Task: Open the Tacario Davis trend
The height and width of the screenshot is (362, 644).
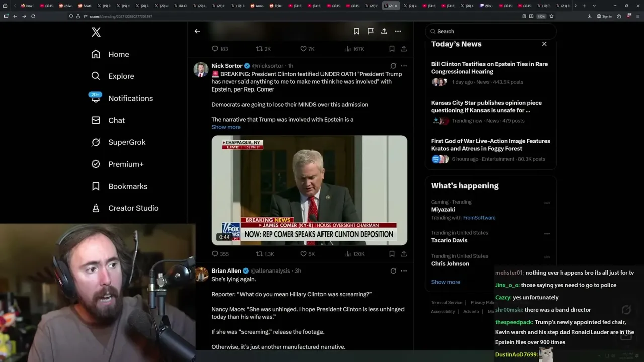Action: pos(449,240)
